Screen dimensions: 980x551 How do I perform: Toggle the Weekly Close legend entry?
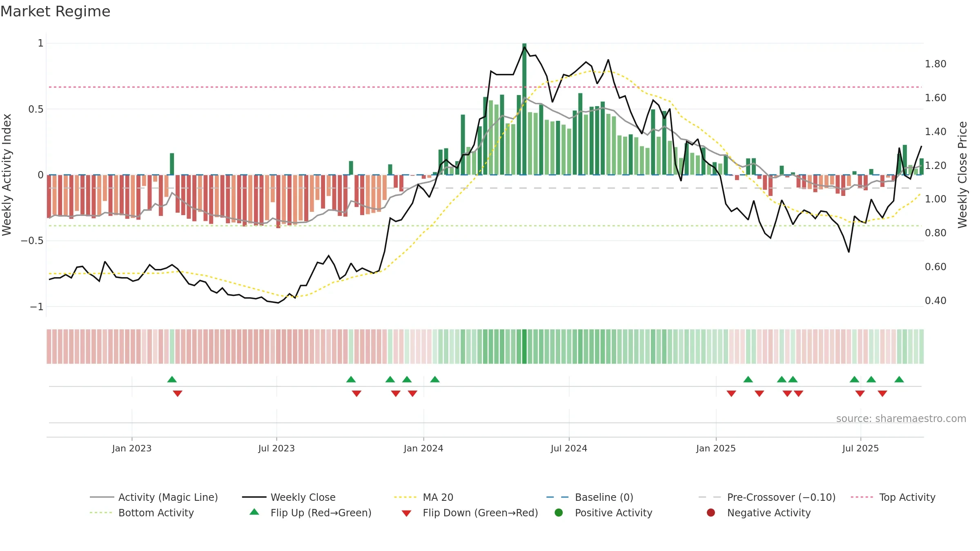coord(289,497)
